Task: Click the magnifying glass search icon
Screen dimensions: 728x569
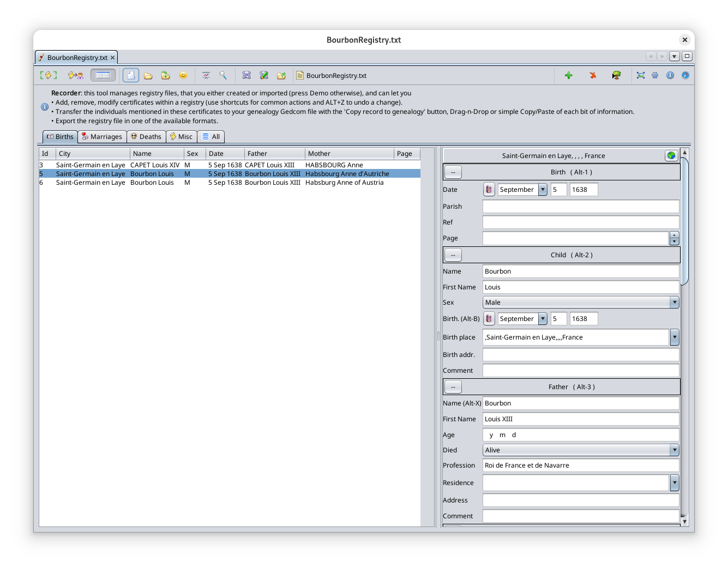Action: (223, 75)
